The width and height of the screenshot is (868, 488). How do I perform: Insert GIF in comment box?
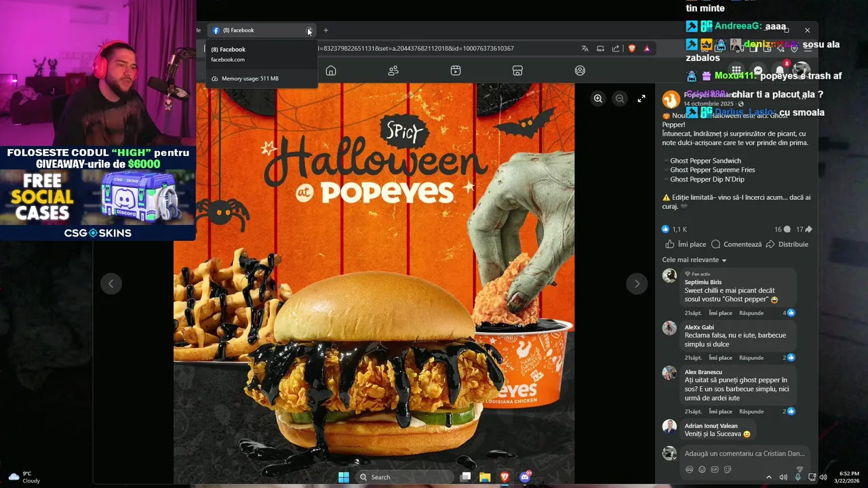point(715,469)
